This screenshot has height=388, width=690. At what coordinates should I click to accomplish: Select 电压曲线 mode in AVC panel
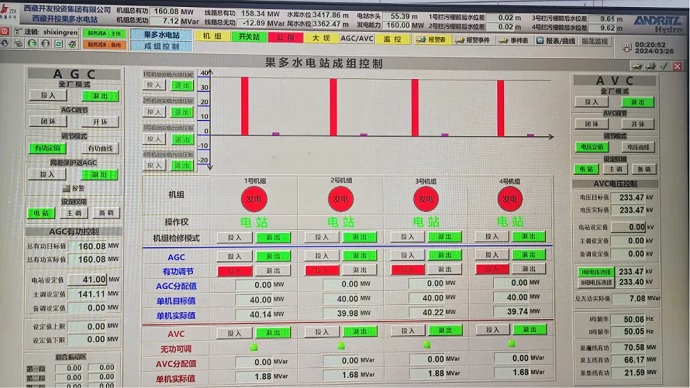[638, 147]
